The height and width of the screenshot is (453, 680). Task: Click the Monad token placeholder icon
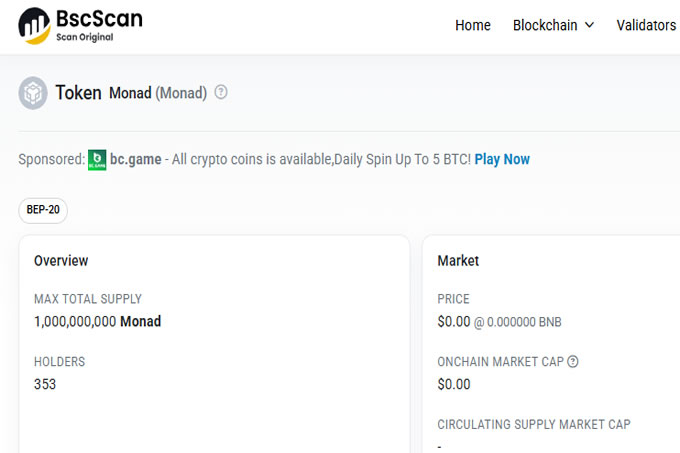point(33,93)
